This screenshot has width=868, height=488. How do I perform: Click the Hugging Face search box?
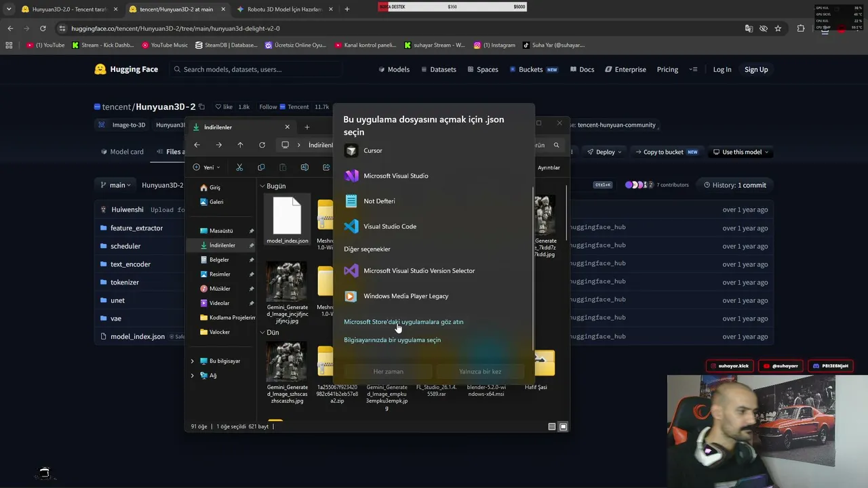tap(255, 69)
